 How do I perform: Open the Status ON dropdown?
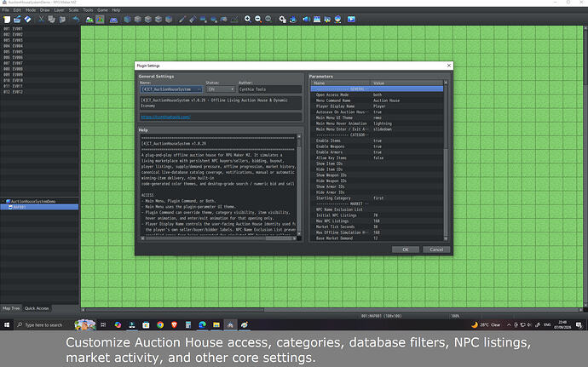(x=220, y=89)
